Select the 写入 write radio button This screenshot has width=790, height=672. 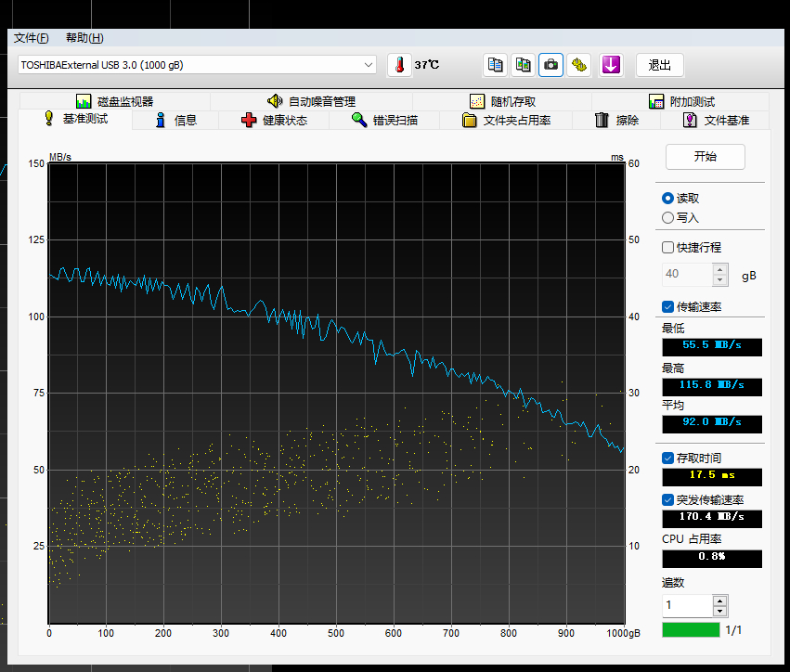667,217
